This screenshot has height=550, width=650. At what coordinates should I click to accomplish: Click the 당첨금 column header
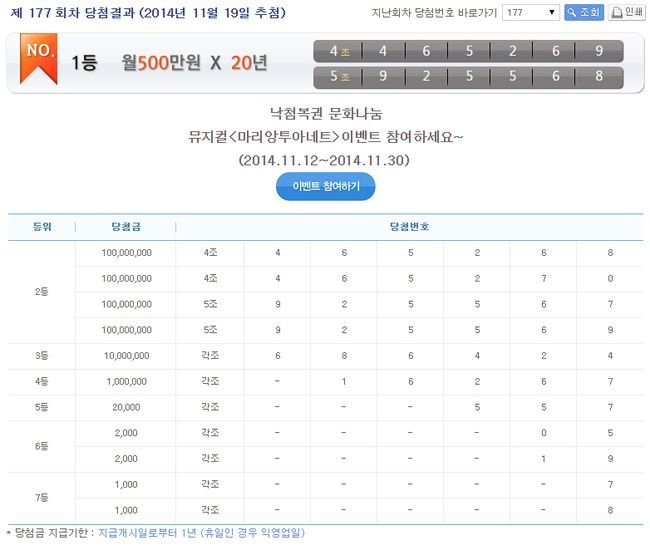click(x=126, y=227)
